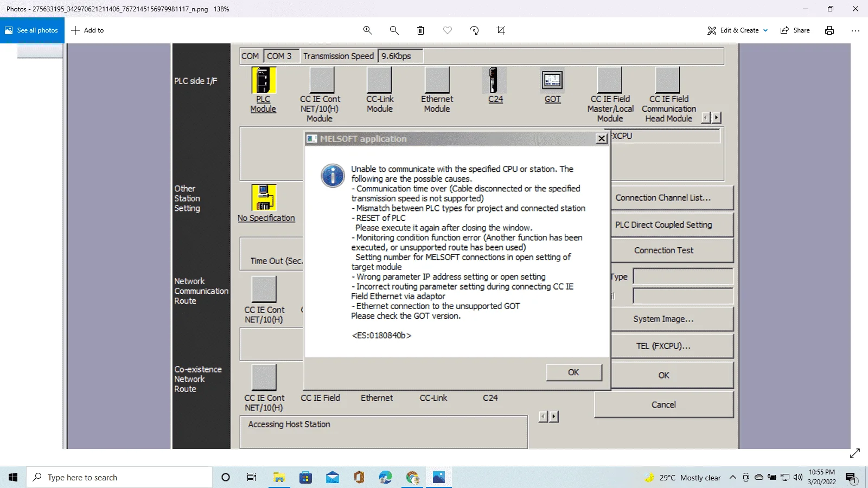Open the See more ellipsis menu
This screenshot has height=488, width=868.
click(856, 30)
